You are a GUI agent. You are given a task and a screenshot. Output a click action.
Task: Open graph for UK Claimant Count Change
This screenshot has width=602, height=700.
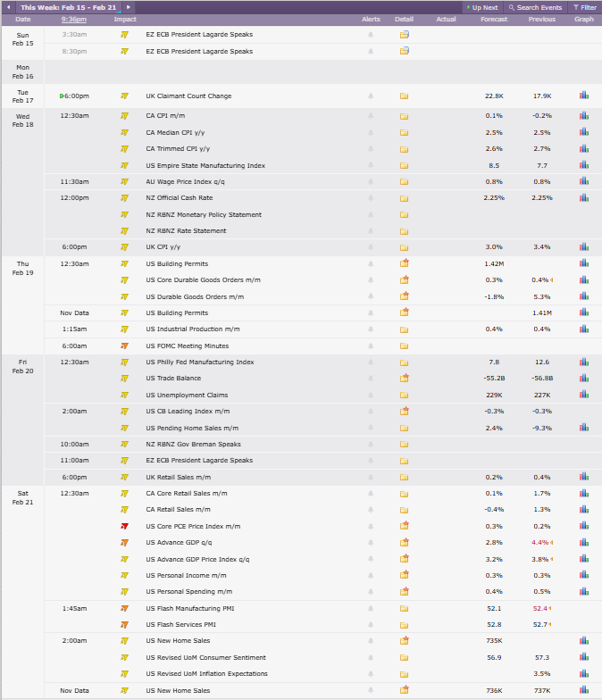[584, 96]
